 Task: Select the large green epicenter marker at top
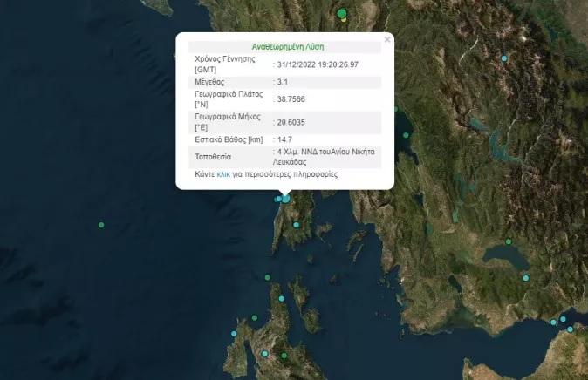[342, 13]
